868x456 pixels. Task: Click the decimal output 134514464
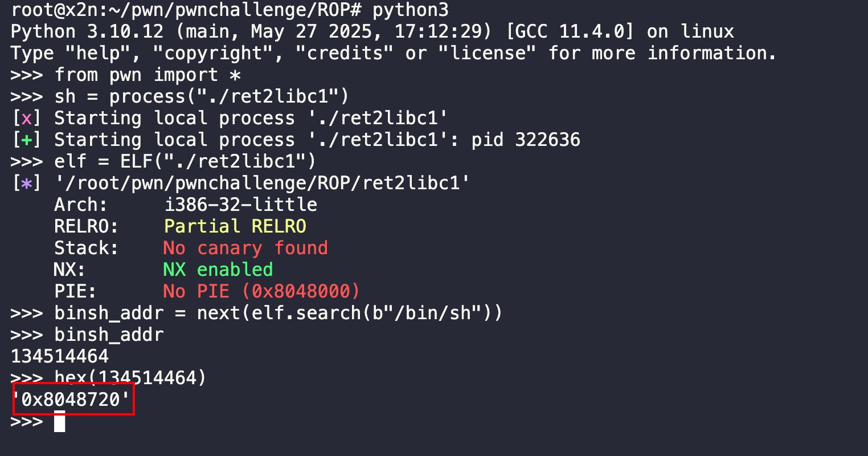pos(60,356)
